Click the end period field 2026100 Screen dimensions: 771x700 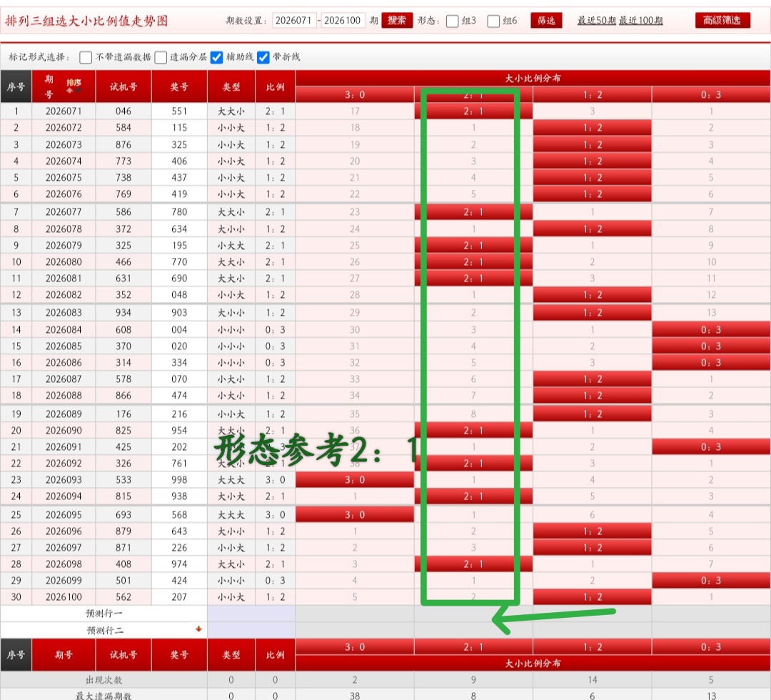click(x=343, y=21)
